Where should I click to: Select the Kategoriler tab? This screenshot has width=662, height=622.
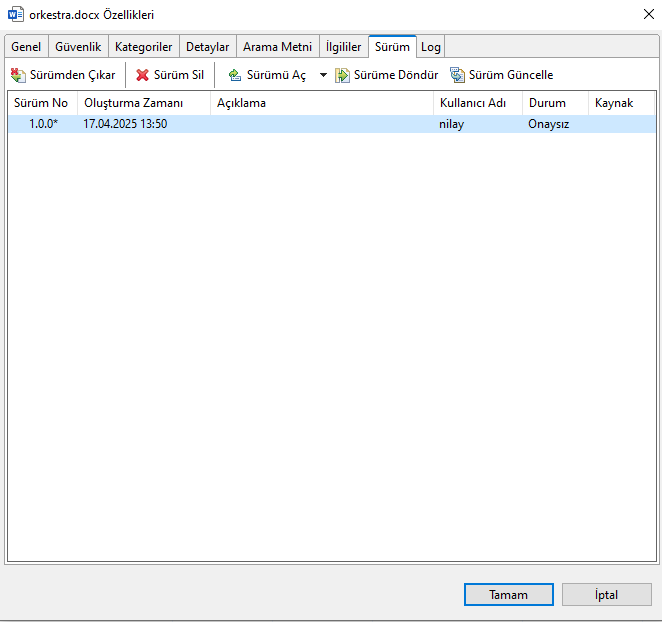pos(143,47)
